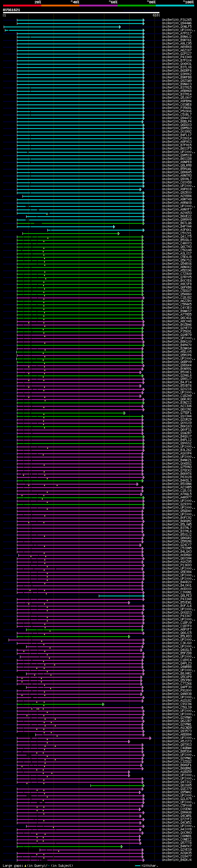This screenshot has width=197, height=868.
Task: Select label UniRef100_Q6CTH3
Action: tap(177, 247)
